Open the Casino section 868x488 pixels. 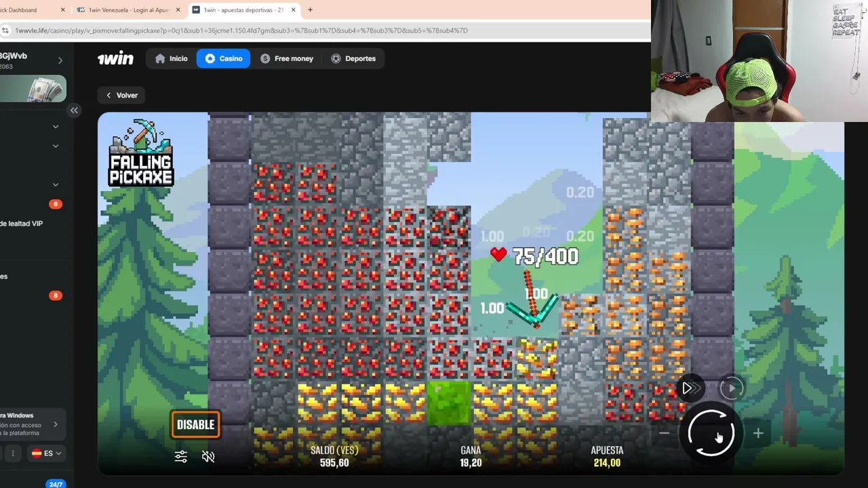(223, 58)
